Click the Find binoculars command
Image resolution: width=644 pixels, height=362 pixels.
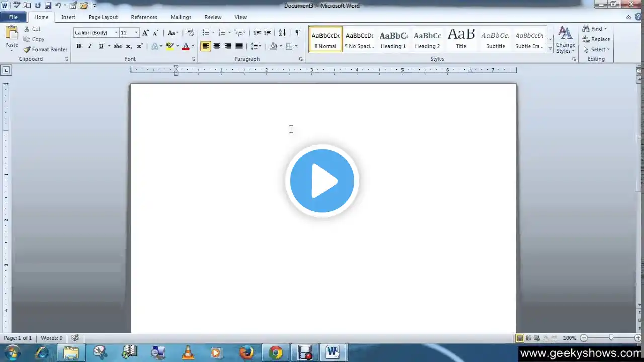click(594, 29)
